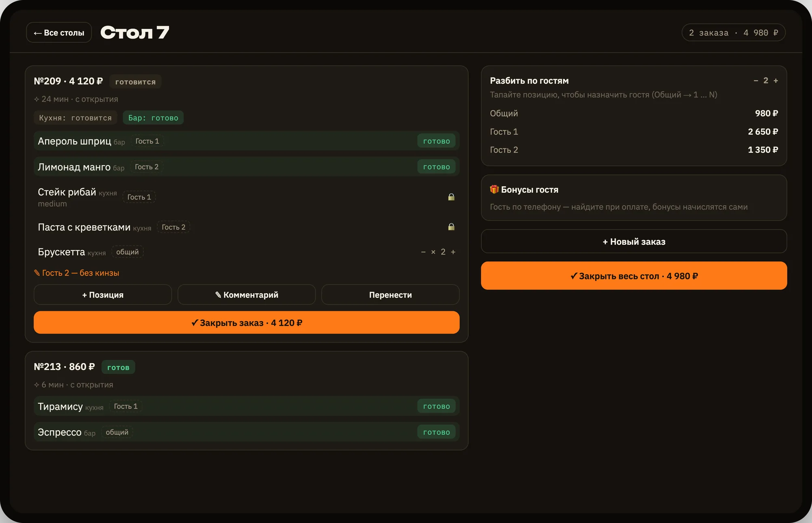Viewport: 812px width, 523px height.
Task: Increase Брускетта quantity with plus
Action: pyautogui.click(x=453, y=252)
